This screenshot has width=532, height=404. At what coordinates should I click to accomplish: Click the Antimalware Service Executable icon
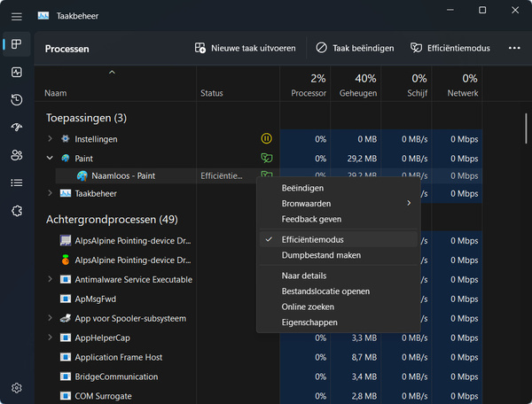(65, 279)
